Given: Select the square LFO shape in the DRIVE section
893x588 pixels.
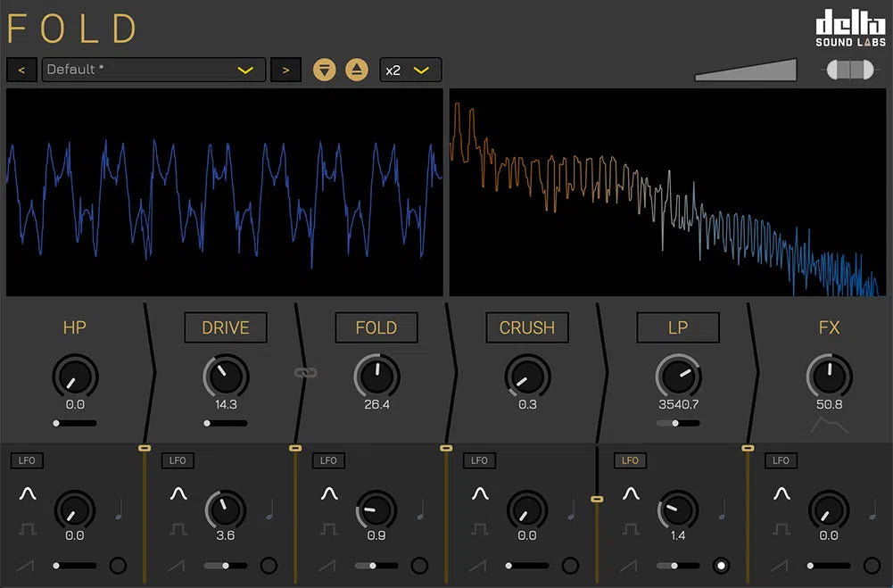Looking at the screenshot, I should (178, 527).
